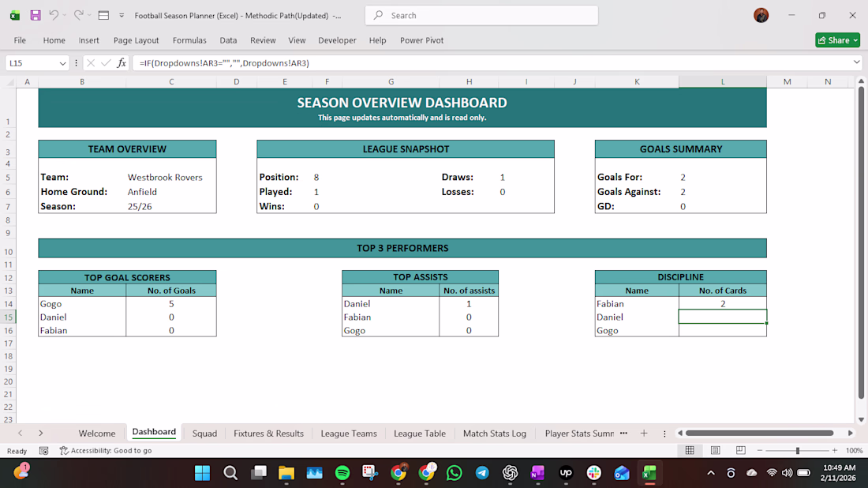Open the Match Stats Log sheet tab

coord(494,434)
